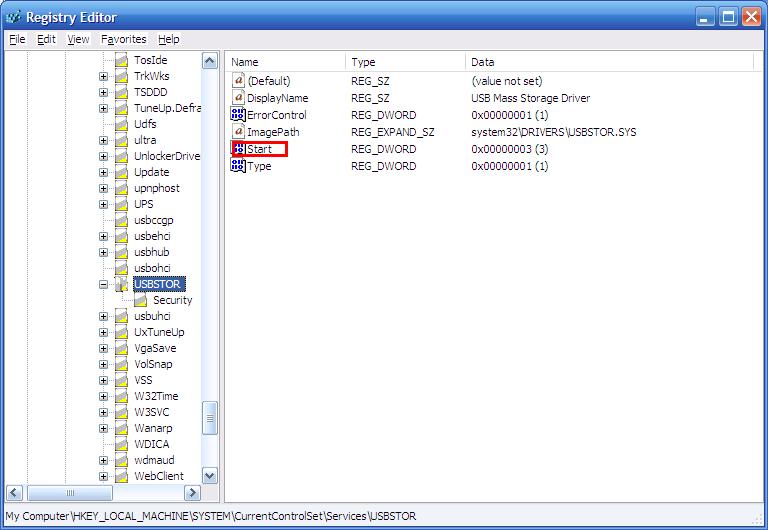Image resolution: width=768 pixels, height=530 pixels.
Task: Select the USBSTOR tree key
Action: pos(157,285)
